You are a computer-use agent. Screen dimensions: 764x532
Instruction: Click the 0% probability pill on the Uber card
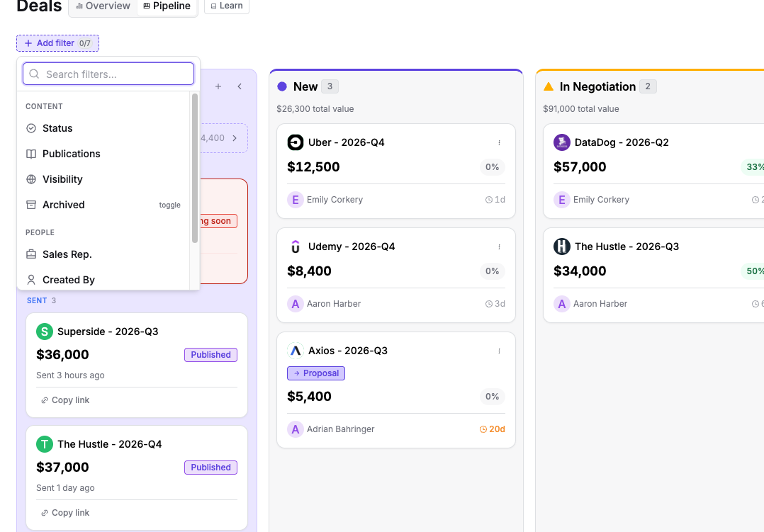point(492,167)
